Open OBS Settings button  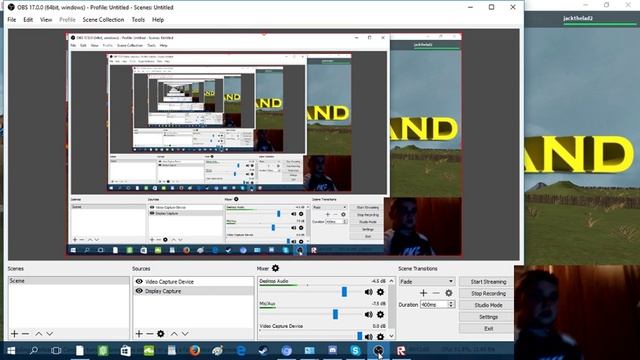click(488, 317)
